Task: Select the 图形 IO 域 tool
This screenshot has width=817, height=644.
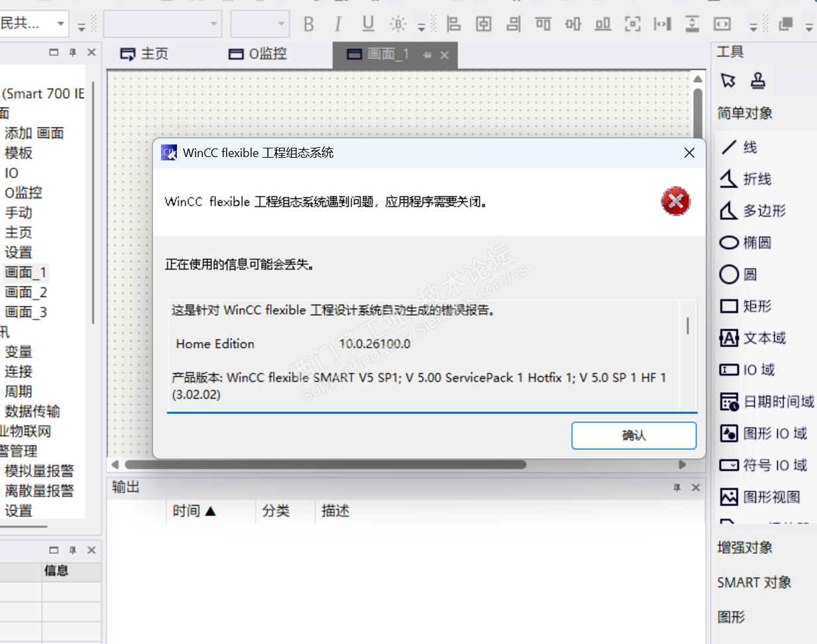Action: 764,433
